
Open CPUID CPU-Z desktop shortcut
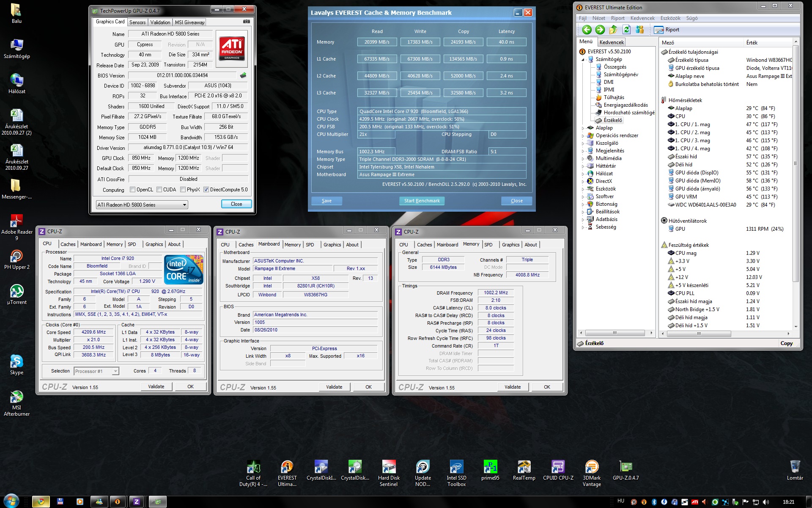(x=558, y=470)
